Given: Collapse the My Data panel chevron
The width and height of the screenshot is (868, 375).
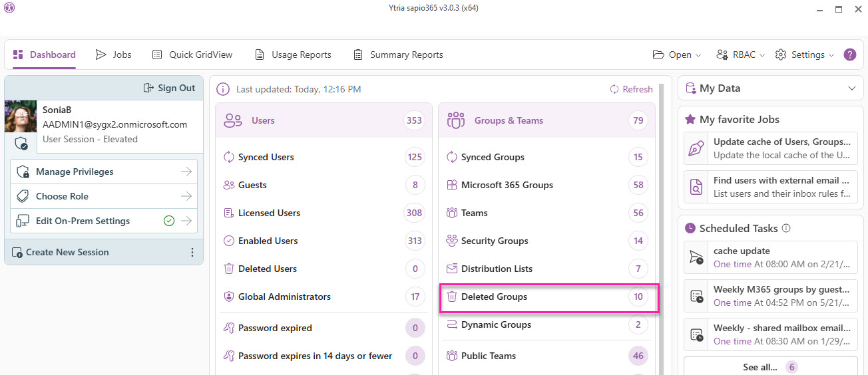Looking at the screenshot, I should click(852, 88).
